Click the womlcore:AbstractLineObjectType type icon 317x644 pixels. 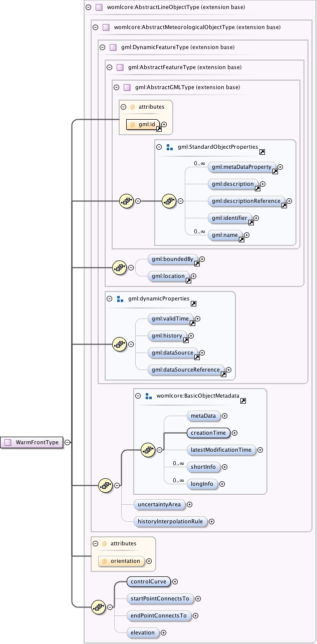[99, 8]
